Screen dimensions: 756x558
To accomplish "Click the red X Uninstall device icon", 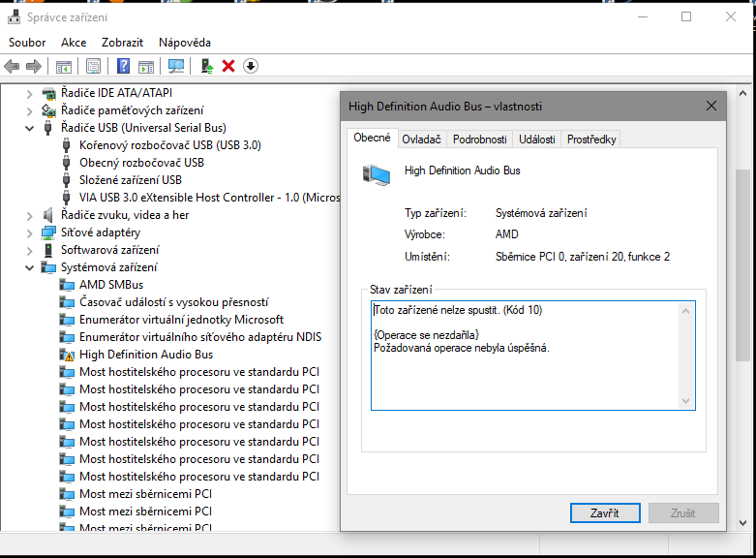I will pyautogui.click(x=228, y=66).
